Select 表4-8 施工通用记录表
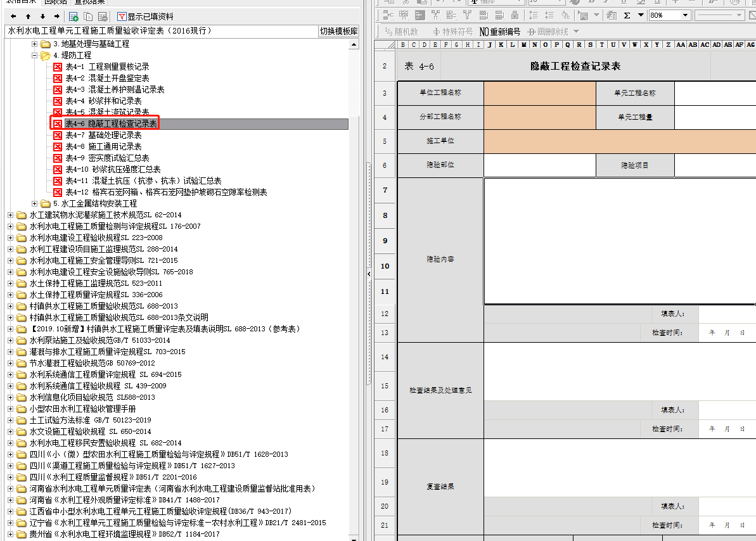The image size is (756, 541). [103, 146]
